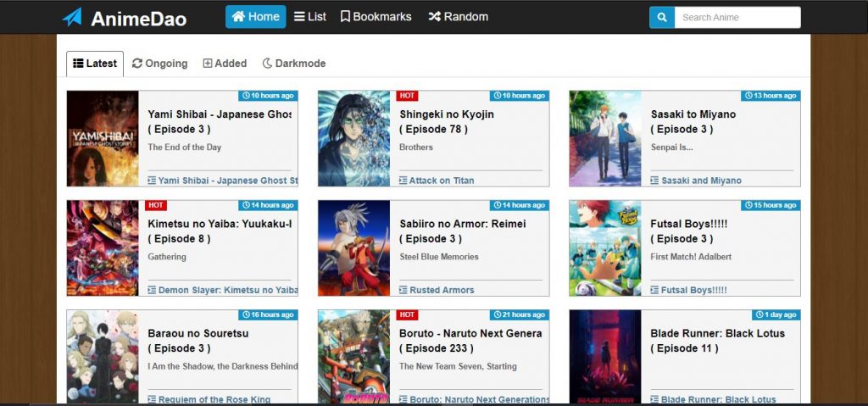Open Boruto Episode 233 title
868x406 pixels.
point(470,342)
